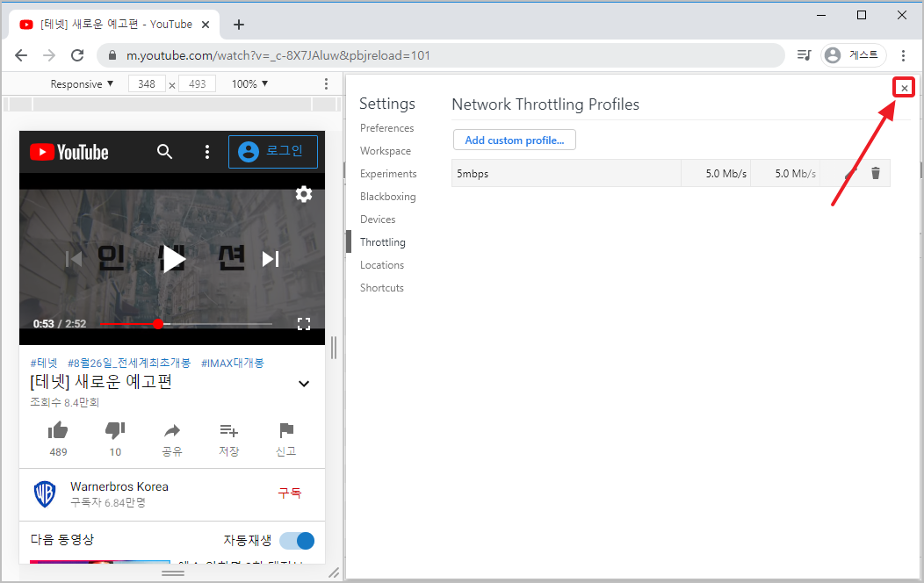Open Workspace settings
Image resolution: width=924 pixels, height=583 pixels.
tap(386, 151)
